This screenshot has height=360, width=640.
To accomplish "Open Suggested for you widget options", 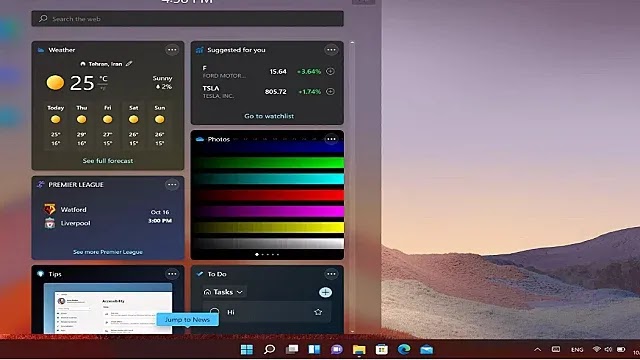I will tap(331, 50).
